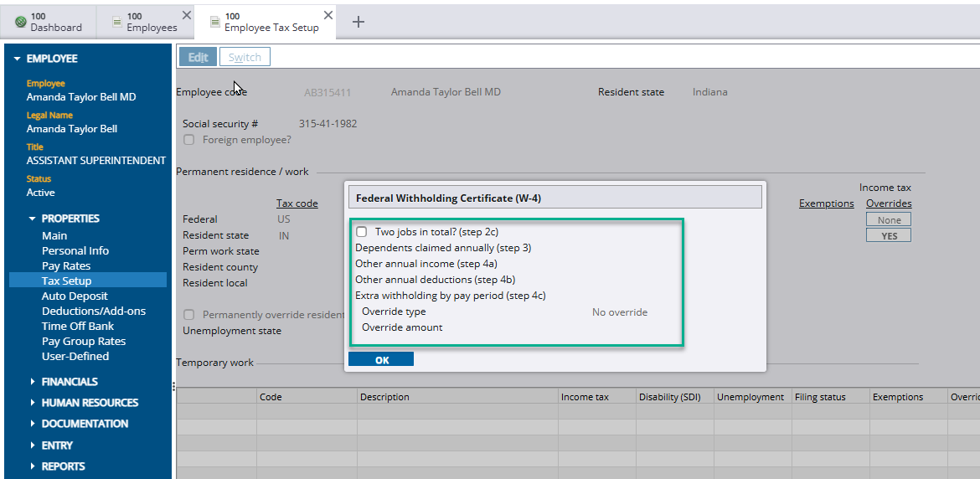Open the Personal Info page
The image size is (980, 479).
[75, 250]
